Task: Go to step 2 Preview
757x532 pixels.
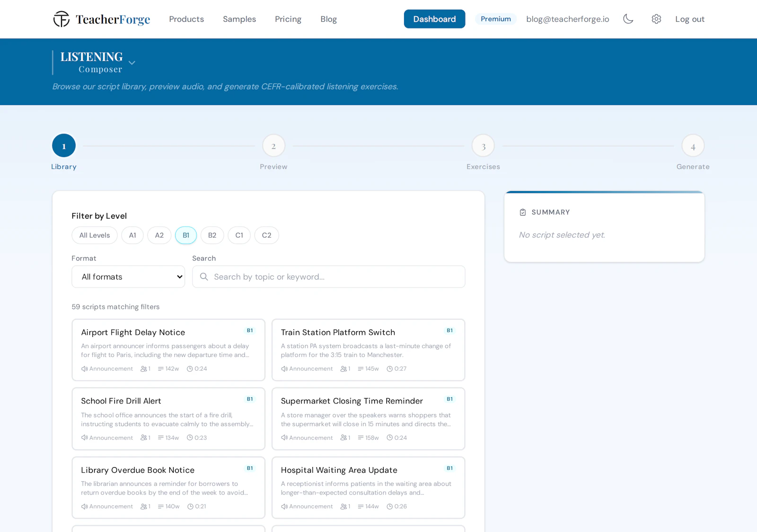Action: (273, 146)
